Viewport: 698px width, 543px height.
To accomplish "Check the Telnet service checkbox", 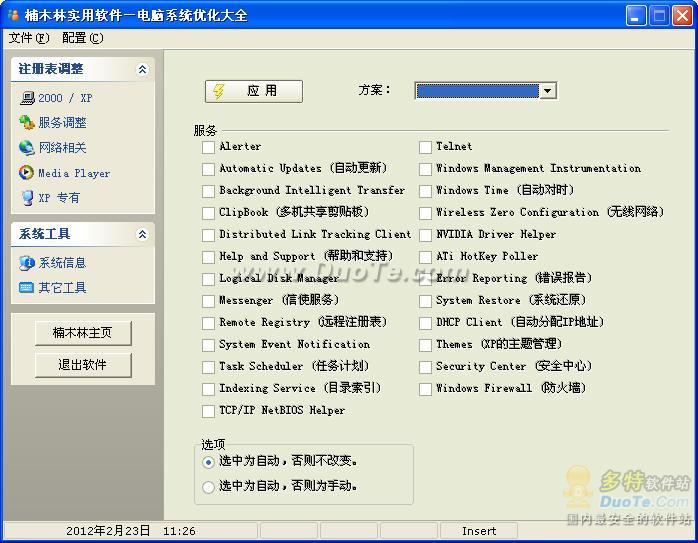I will click(x=425, y=147).
